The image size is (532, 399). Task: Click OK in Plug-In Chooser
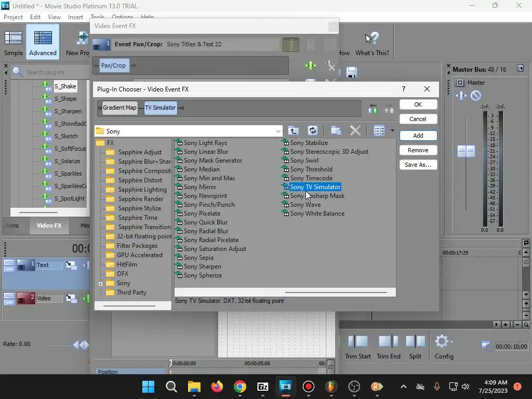tap(418, 104)
